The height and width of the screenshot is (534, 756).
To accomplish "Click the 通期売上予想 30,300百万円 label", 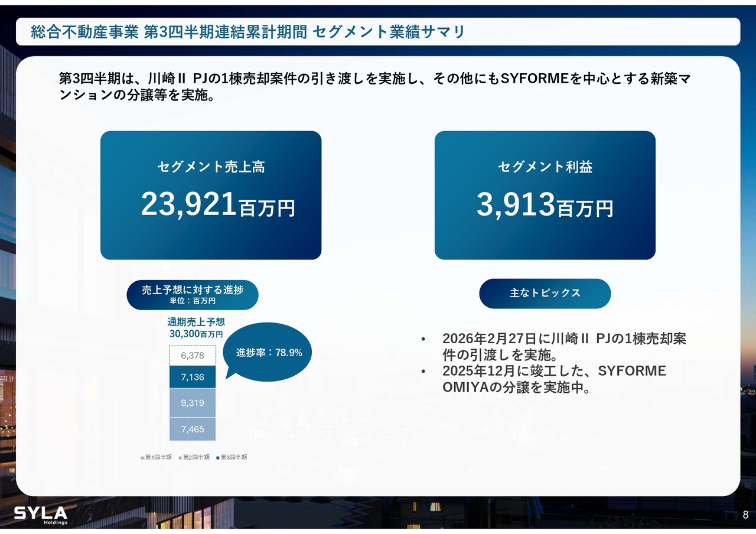I will point(196,328).
